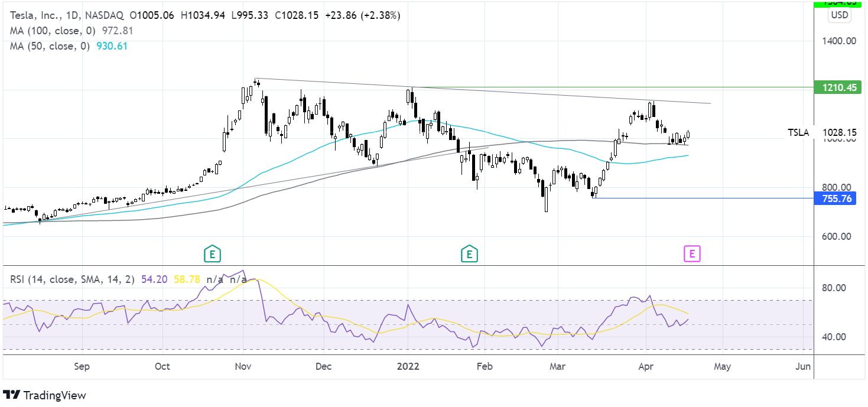Click the RSI scale label "80.00"
The image size is (868, 407).
(x=834, y=288)
